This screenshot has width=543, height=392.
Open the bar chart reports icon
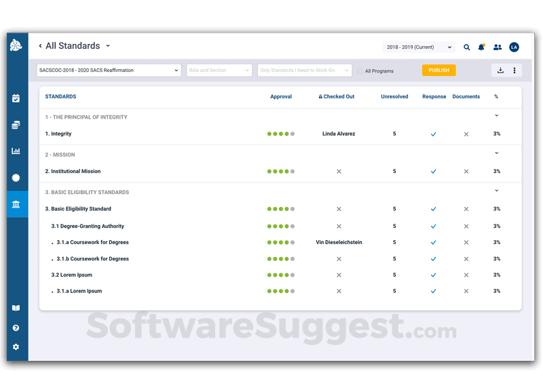pos(16,151)
